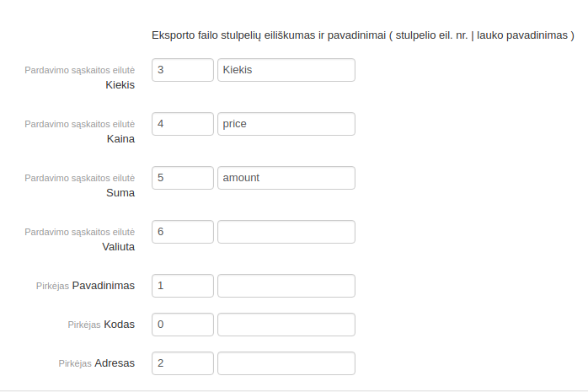Screen dimensions: 588x392
Task: Select the Suma column order field
Action: [x=182, y=178]
